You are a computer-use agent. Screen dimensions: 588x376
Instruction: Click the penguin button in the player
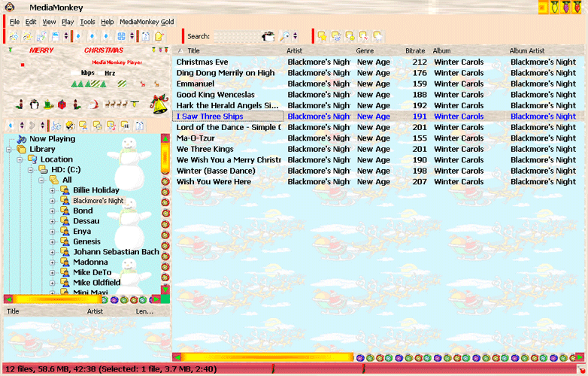click(x=34, y=104)
